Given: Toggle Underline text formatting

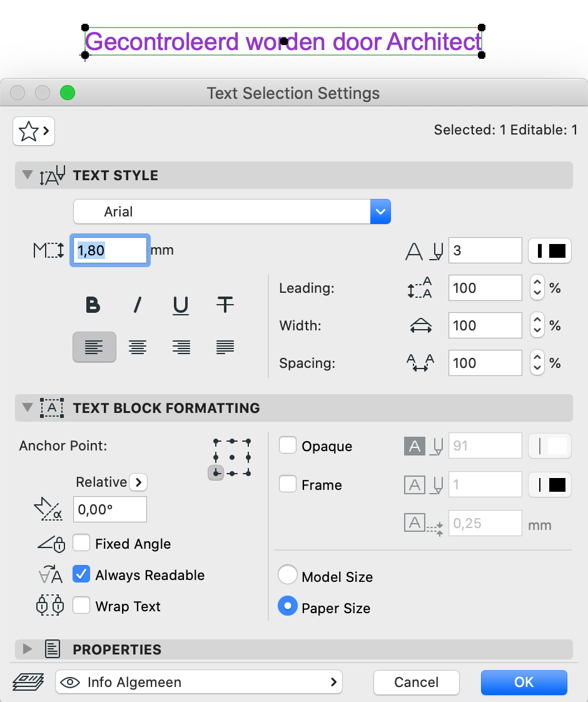Looking at the screenshot, I should click(181, 305).
